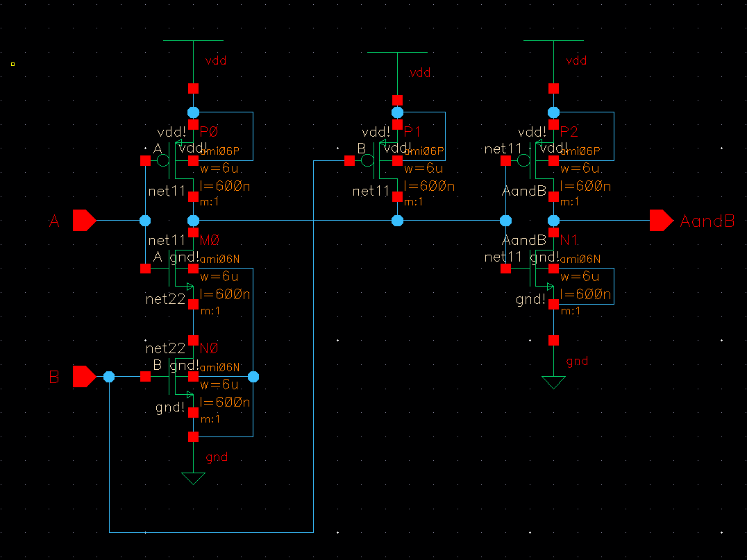Click the red gnd label below N1
Image resolution: width=747 pixels, height=560 pixels.
tap(577, 362)
